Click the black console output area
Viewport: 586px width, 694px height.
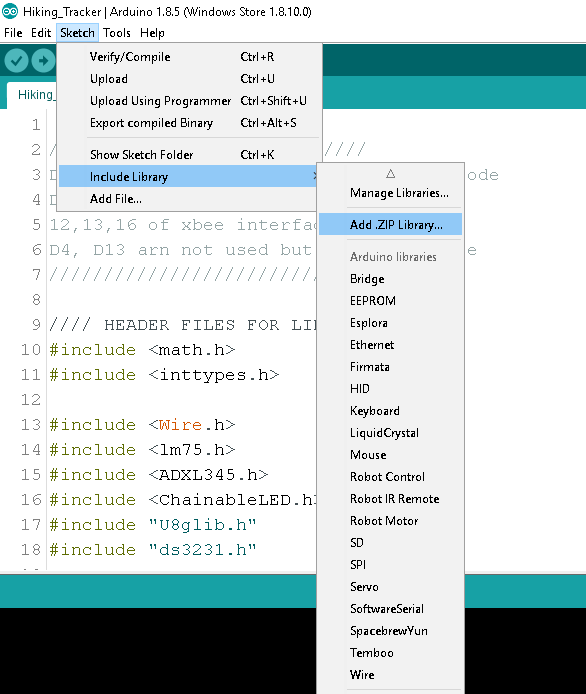pos(158,651)
